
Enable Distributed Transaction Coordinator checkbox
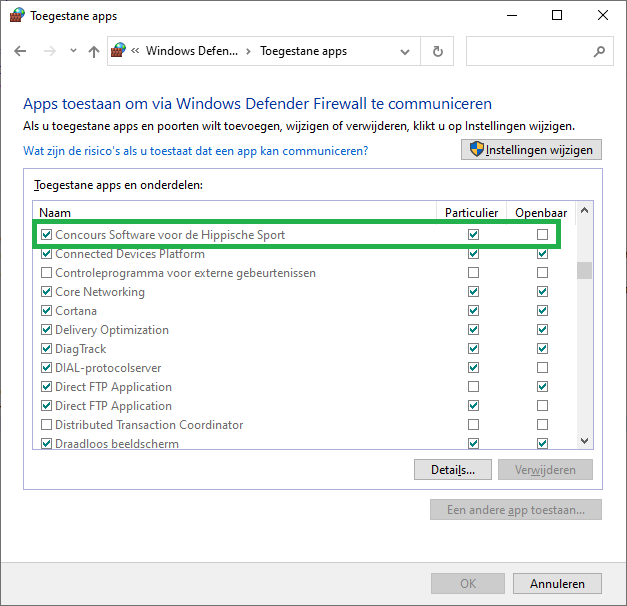click(x=46, y=424)
